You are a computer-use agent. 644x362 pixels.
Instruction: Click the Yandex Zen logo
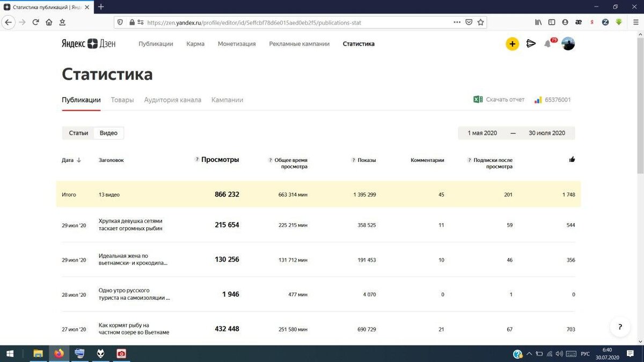89,44
